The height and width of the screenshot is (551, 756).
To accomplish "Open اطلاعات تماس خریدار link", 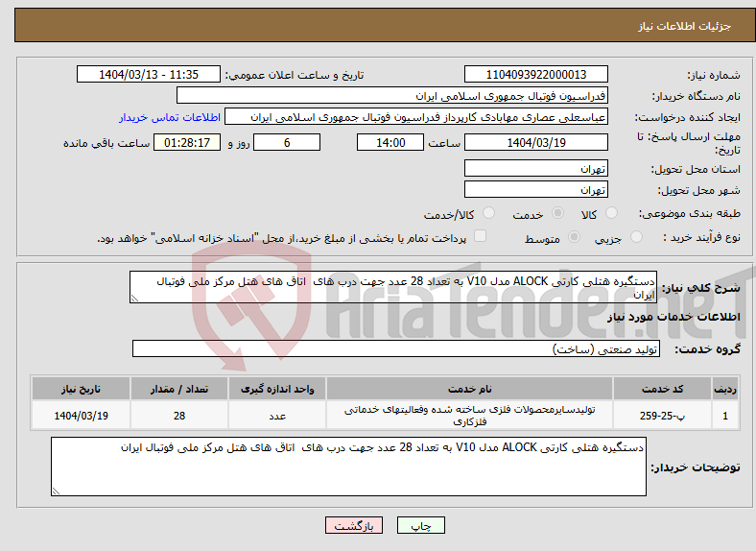I will click(x=170, y=117).
